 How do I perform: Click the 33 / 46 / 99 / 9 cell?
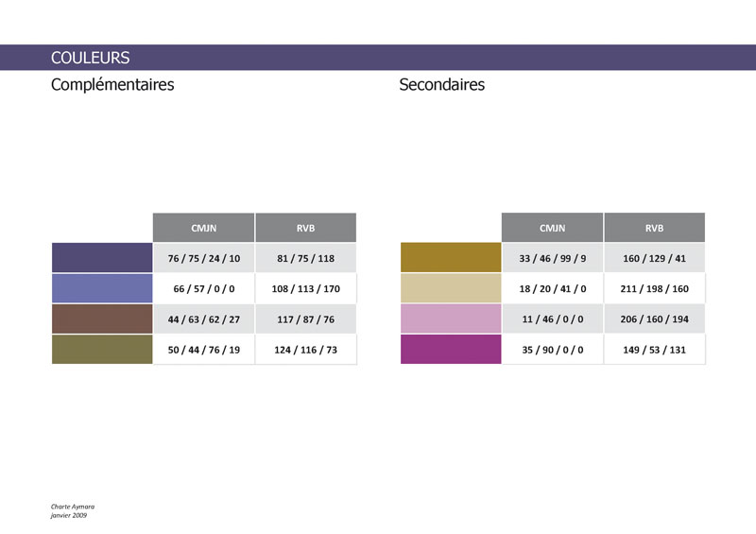[552, 258]
